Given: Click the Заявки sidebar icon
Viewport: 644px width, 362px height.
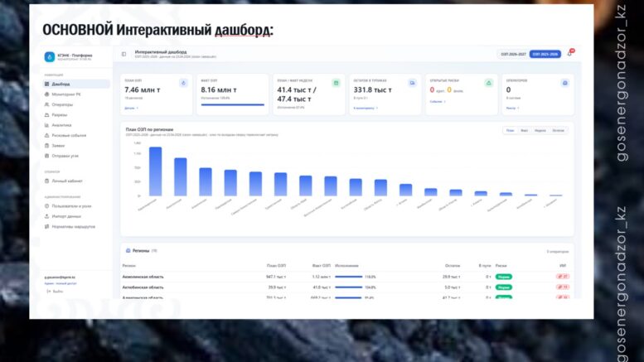Looking at the screenshot, I should [x=46, y=146].
